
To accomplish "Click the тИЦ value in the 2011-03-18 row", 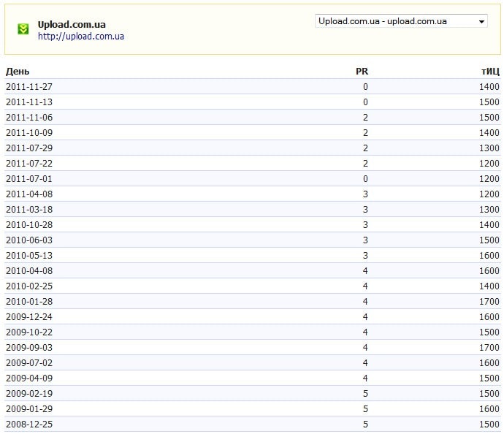I will click(x=489, y=210).
